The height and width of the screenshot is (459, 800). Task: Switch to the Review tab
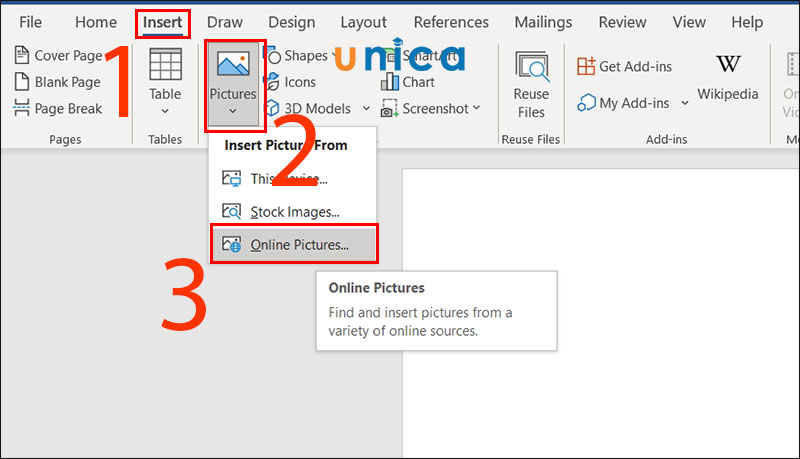tap(622, 22)
